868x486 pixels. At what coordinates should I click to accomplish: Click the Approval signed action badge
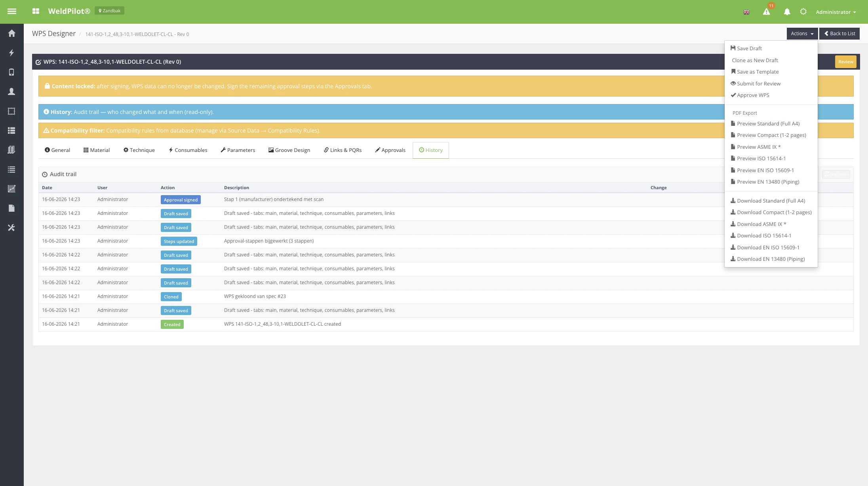click(181, 200)
